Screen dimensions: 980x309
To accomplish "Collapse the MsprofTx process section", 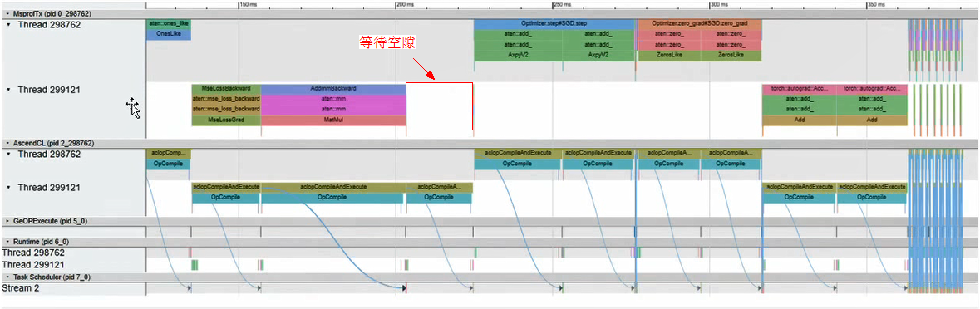I will (x=7, y=12).
